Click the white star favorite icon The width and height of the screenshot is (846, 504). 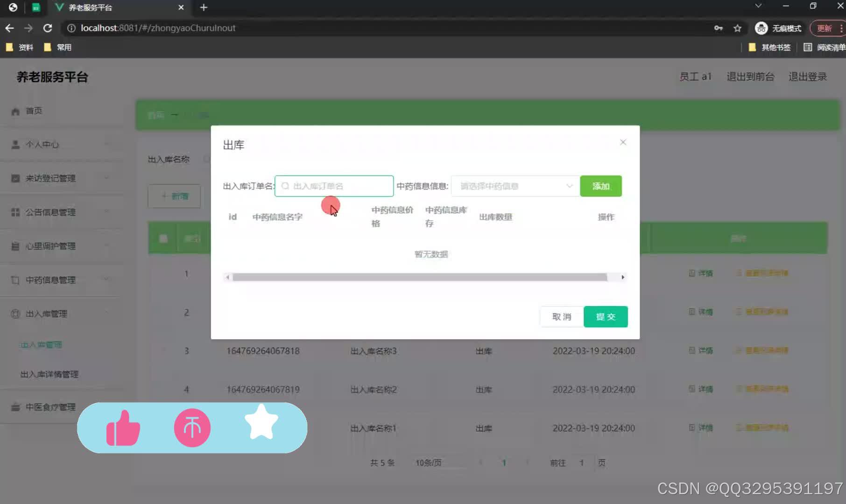[x=261, y=422]
